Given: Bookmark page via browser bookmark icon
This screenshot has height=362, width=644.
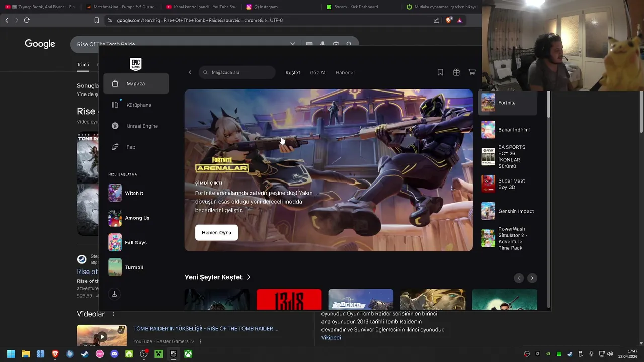Looking at the screenshot, I should click(97, 20).
